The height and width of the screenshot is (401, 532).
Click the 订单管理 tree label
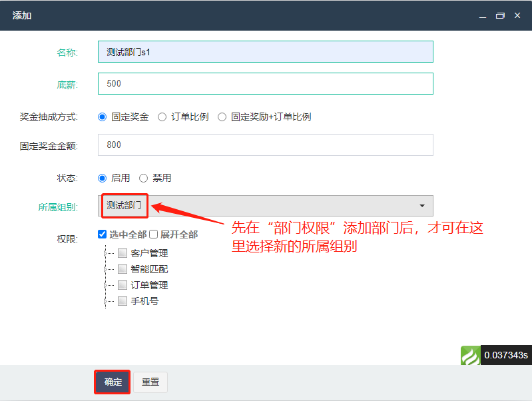tap(149, 285)
